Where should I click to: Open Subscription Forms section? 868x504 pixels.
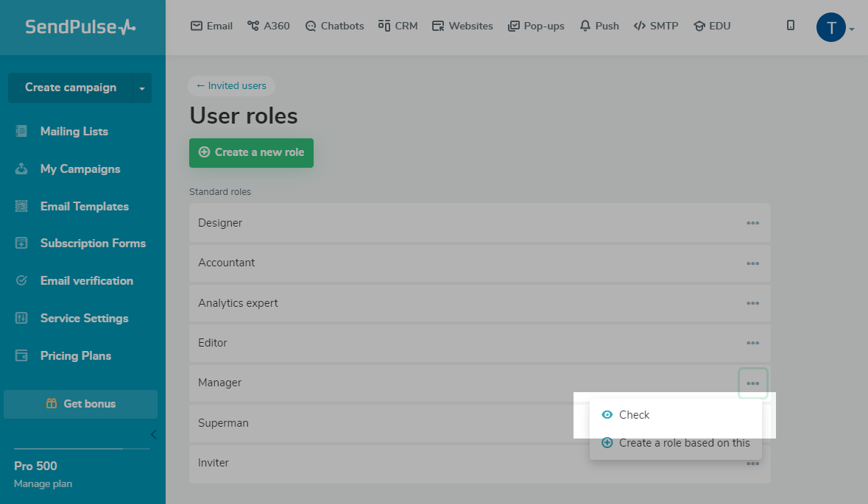[x=93, y=244]
